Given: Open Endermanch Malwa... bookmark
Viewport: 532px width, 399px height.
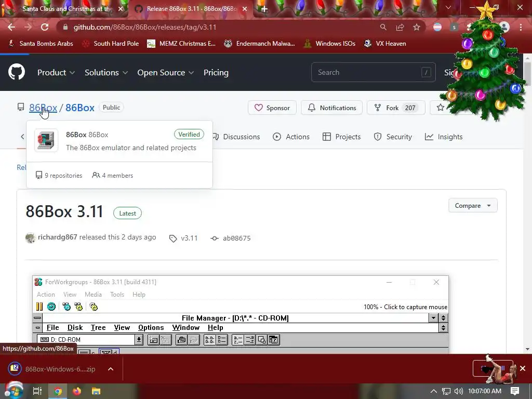Looking at the screenshot, I should (x=260, y=44).
